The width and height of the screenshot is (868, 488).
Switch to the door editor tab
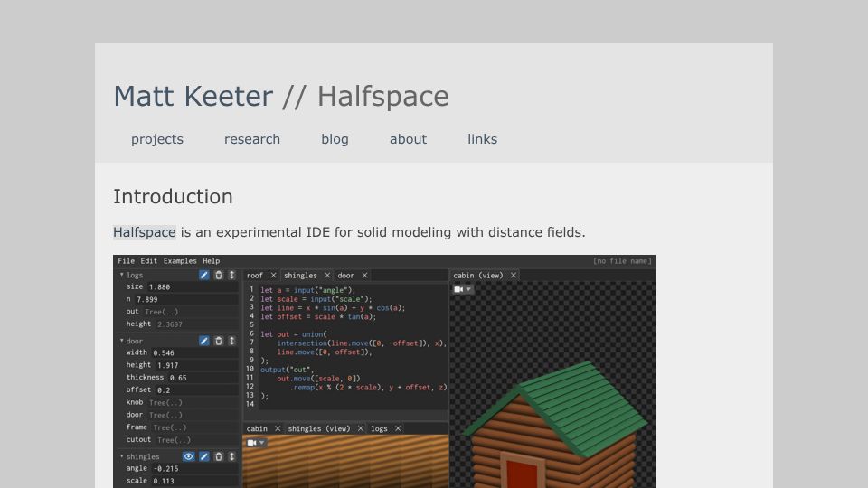click(x=345, y=276)
